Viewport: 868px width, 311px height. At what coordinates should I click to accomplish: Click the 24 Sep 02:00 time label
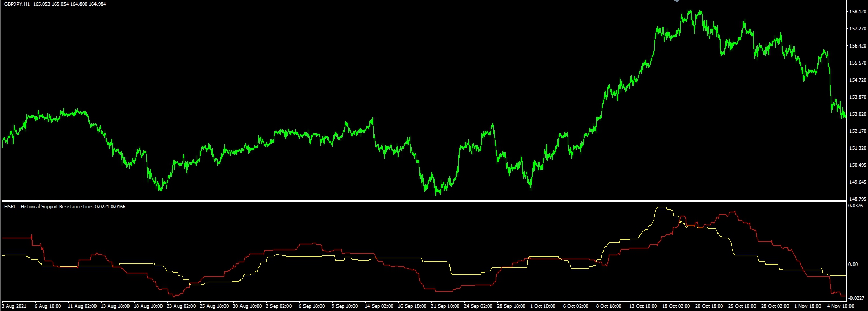(478, 306)
